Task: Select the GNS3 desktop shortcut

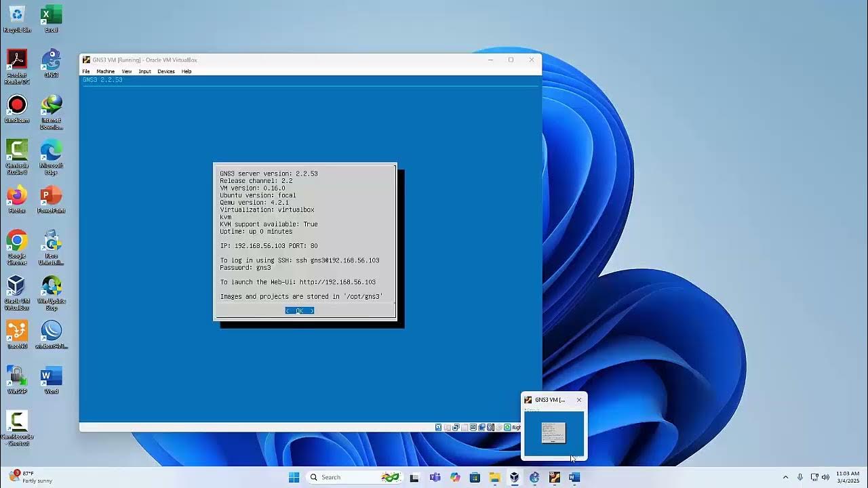Action: point(51,64)
